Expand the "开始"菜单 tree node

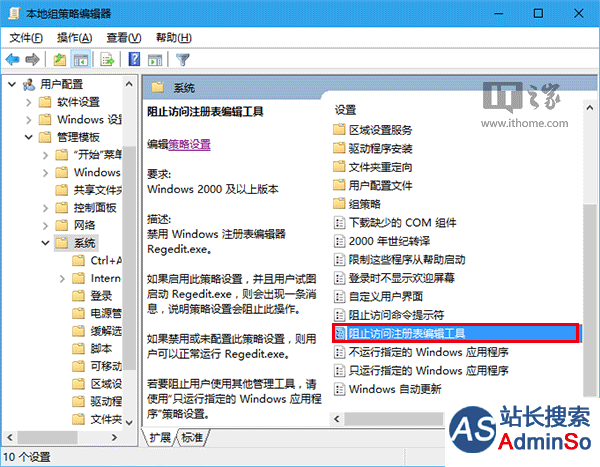(46, 155)
